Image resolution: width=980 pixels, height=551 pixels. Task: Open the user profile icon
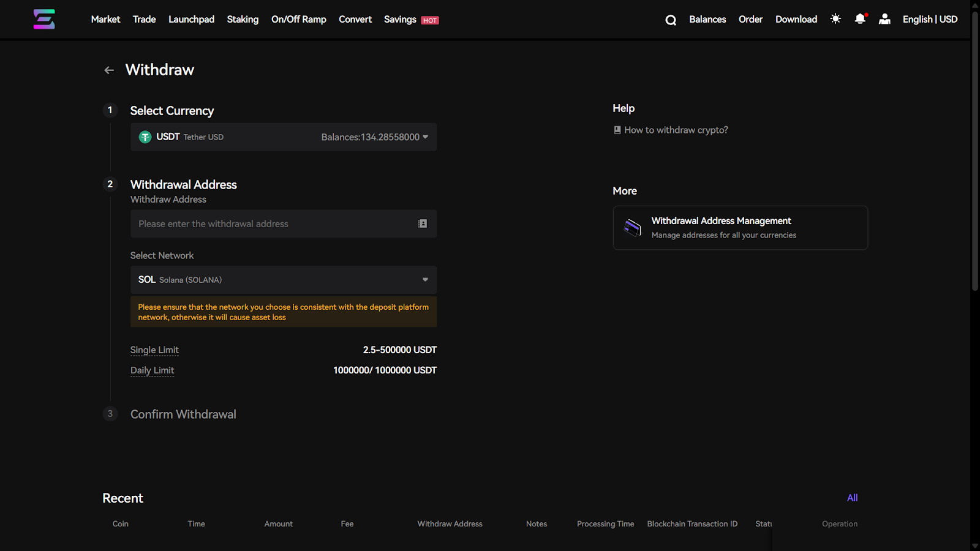884,19
